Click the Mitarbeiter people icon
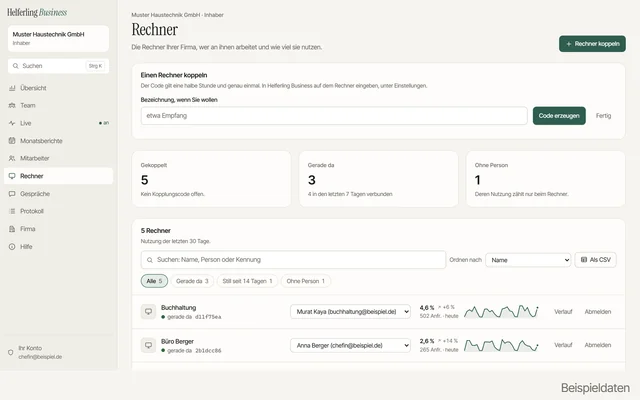This screenshot has height=400, width=640. pos(12,158)
